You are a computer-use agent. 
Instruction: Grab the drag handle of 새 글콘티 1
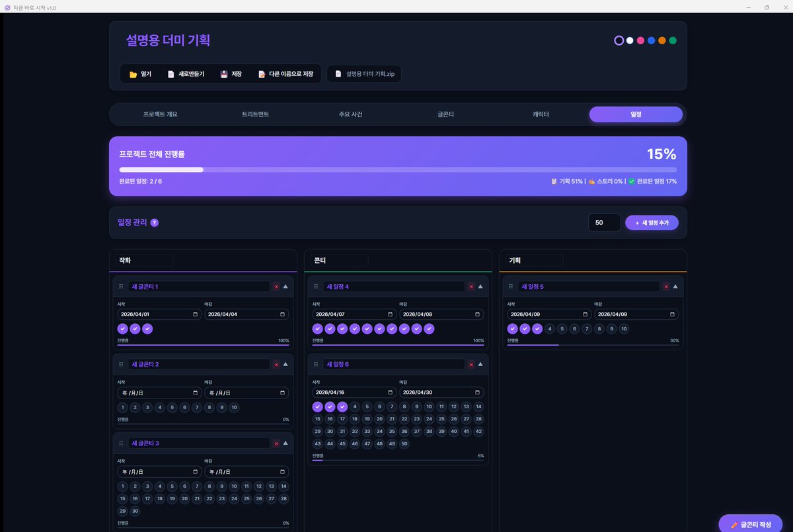point(121,287)
